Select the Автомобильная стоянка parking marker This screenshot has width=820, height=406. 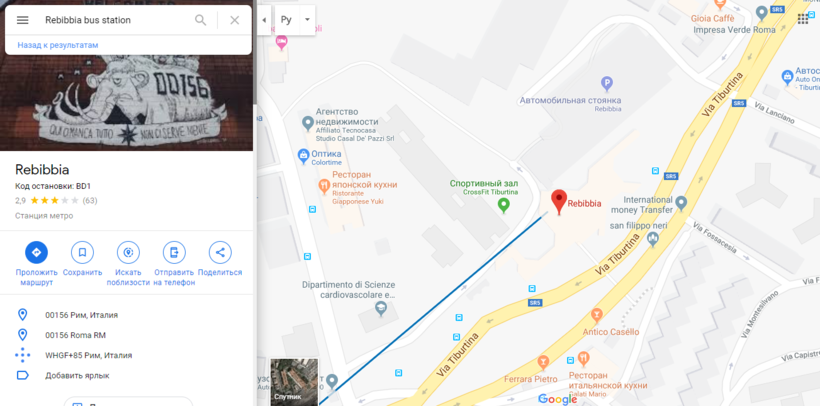(607, 84)
